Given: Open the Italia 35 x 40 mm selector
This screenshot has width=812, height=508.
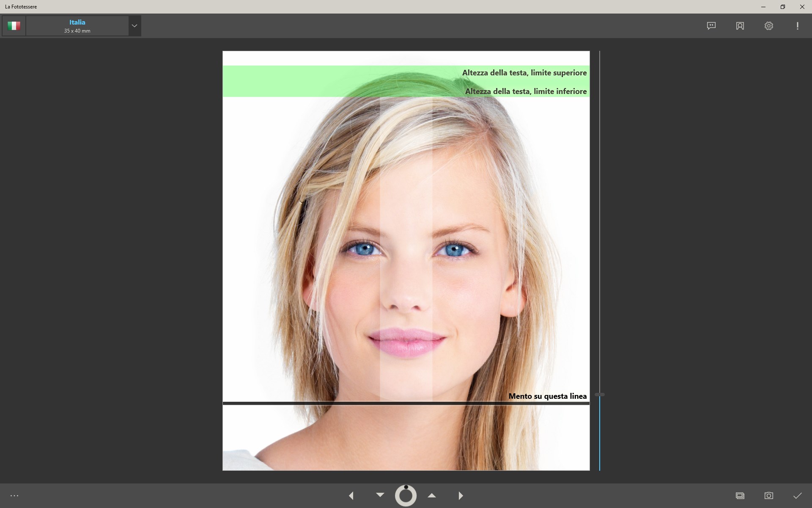Looking at the screenshot, I should pyautogui.click(x=77, y=26).
